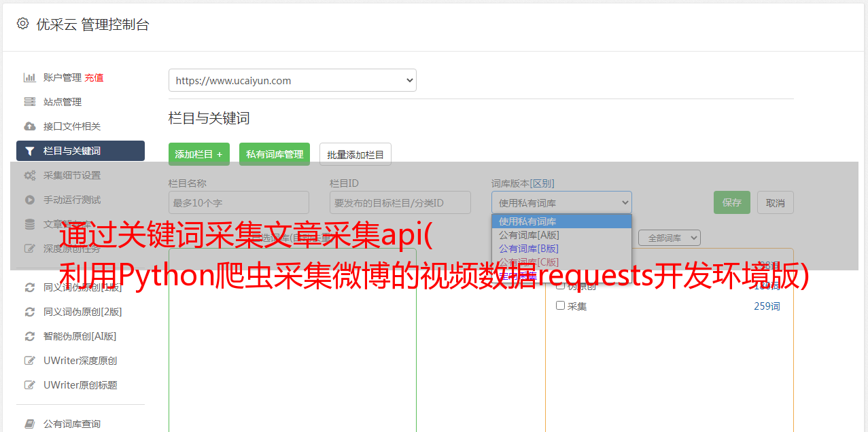This screenshot has width=868, height=432.
Task: Focus the 栏目ID input field
Action: [400, 202]
